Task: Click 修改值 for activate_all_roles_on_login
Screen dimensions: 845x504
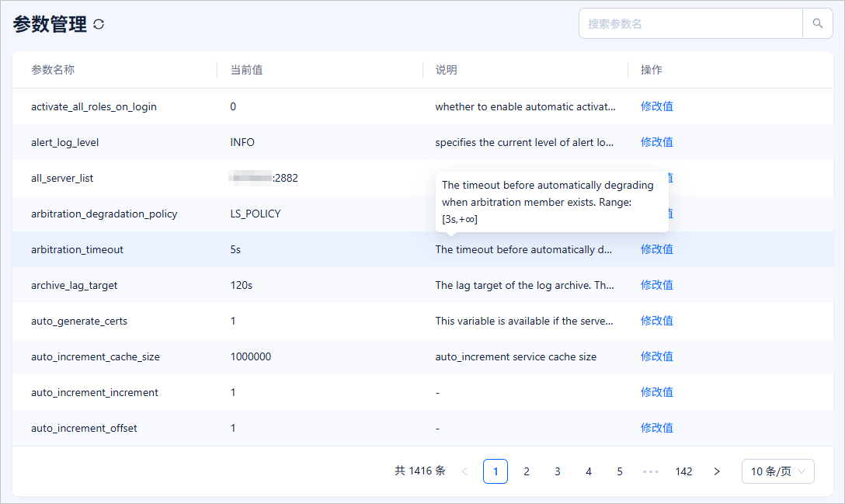Action: (x=656, y=106)
